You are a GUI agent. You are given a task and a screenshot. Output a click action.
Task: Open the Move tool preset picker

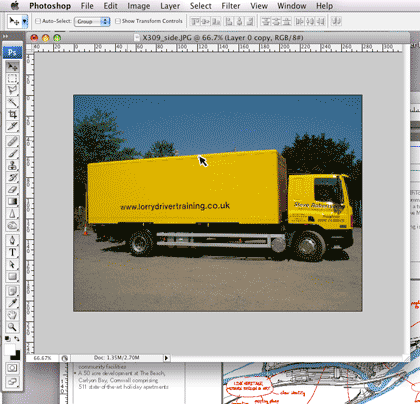(24, 21)
